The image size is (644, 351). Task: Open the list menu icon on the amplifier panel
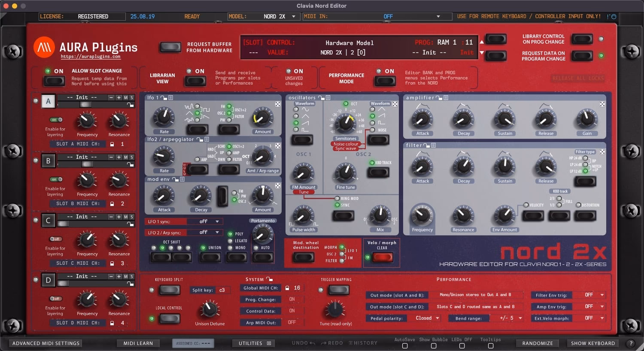[446, 97]
